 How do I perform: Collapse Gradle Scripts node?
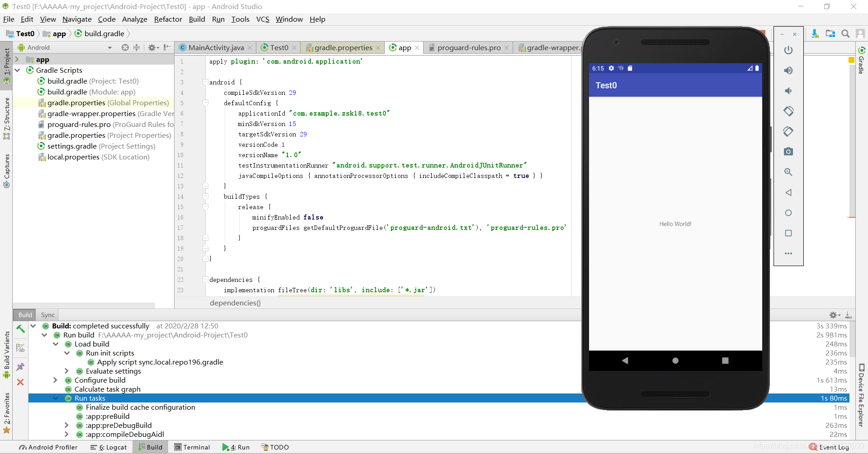tap(17, 70)
